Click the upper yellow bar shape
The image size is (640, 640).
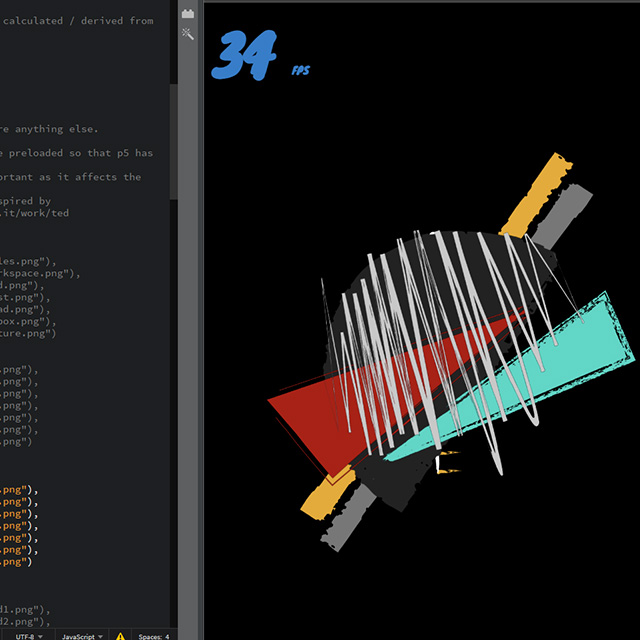pos(535,192)
